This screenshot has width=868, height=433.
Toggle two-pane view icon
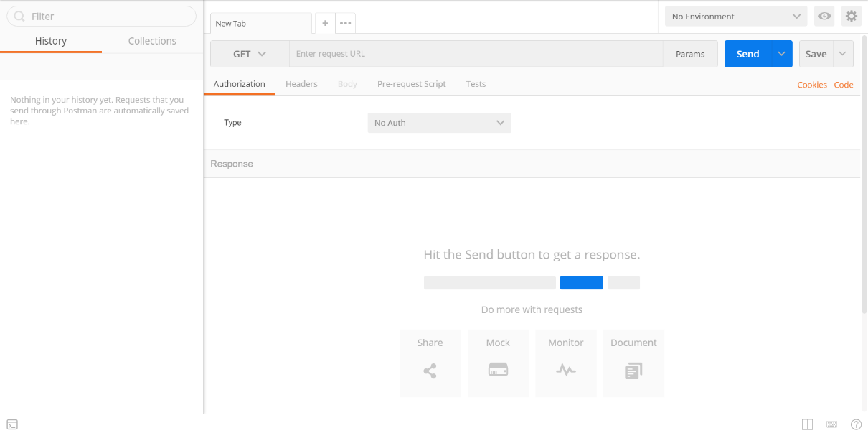[x=807, y=424]
